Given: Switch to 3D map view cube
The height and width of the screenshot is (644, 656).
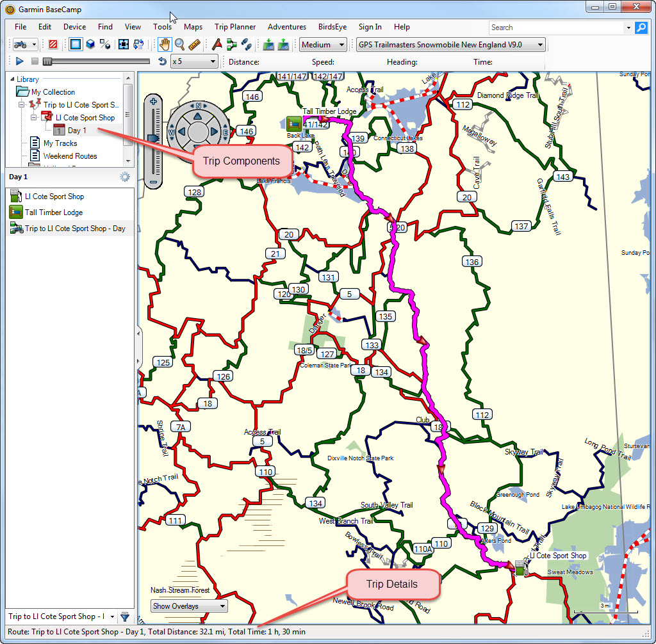Looking at the screenshot, I should (x=90, y=44).
